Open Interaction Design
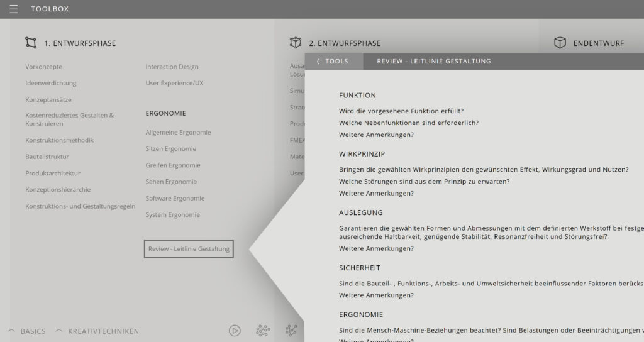The image size is (644, 342). coord(172,67)
